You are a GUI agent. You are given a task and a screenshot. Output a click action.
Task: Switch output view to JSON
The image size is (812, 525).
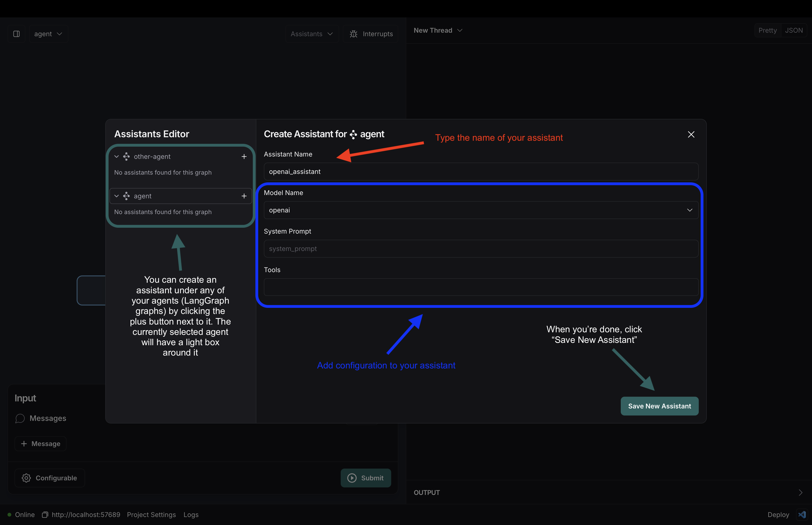point(794,30)
